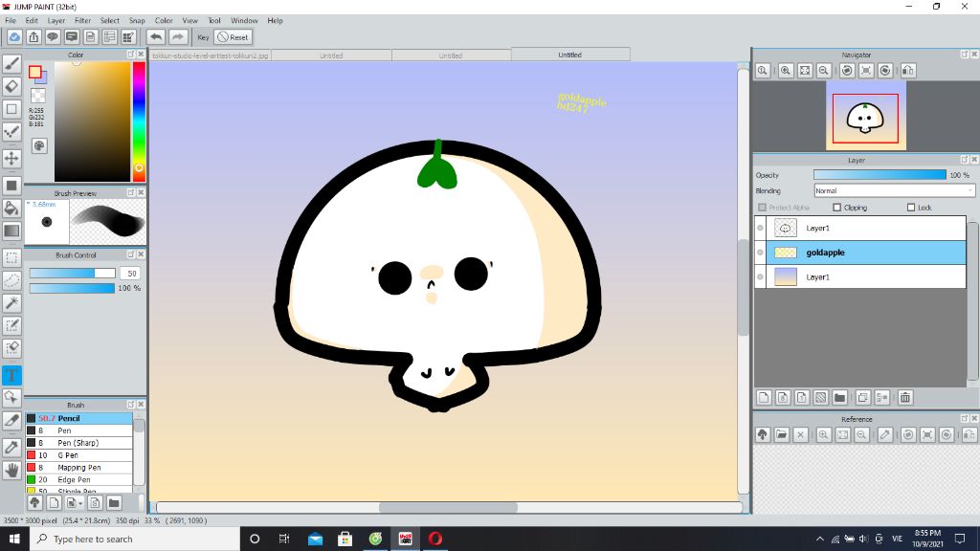Open the Layer menu
Viewport: 980px width, 551px height.
[x=56, y=21]
